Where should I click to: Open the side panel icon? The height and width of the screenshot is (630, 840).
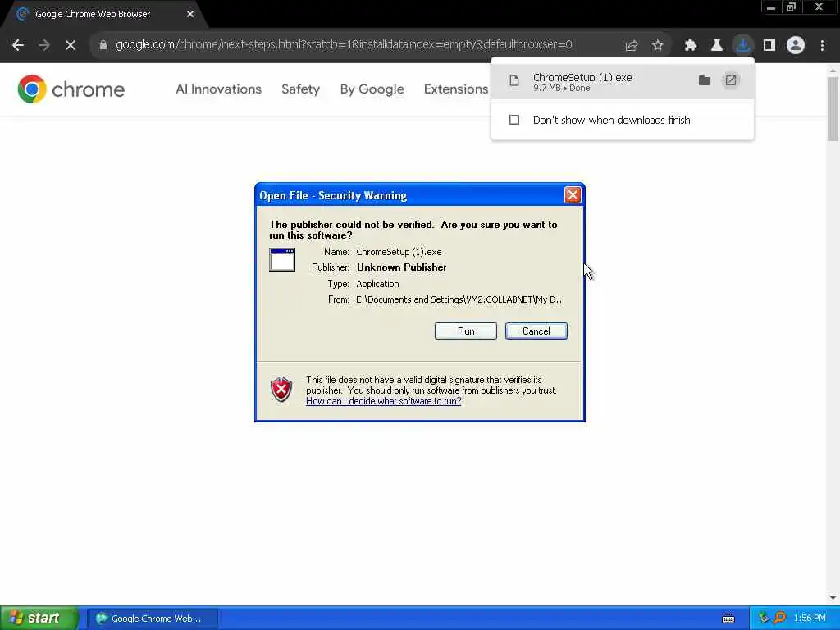pos(769,46)
